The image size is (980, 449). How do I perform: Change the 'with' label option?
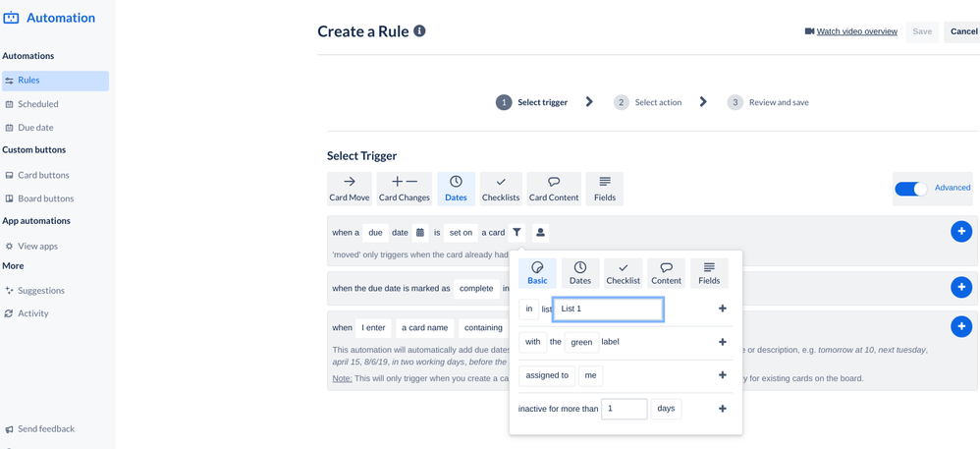tap(532, 342)
